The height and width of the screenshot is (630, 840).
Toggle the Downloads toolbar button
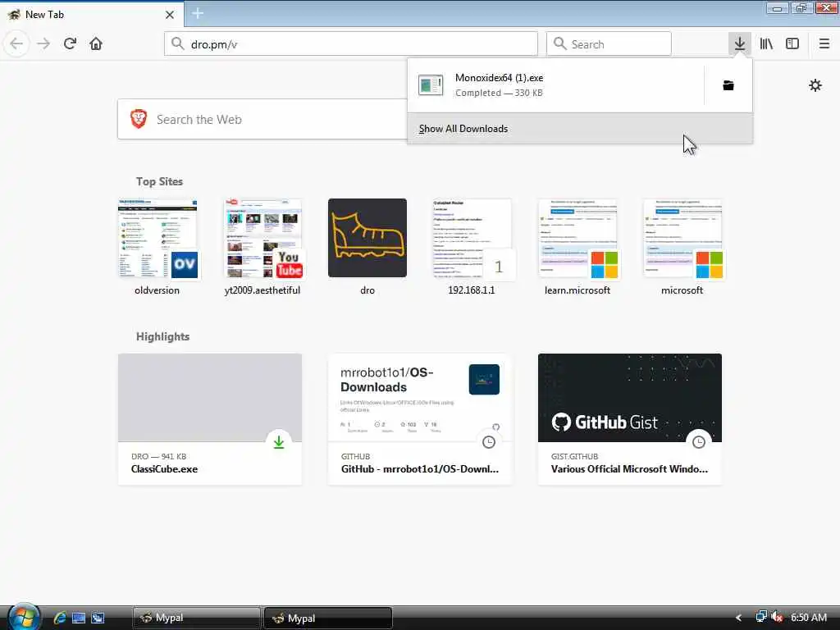point(740,43)
